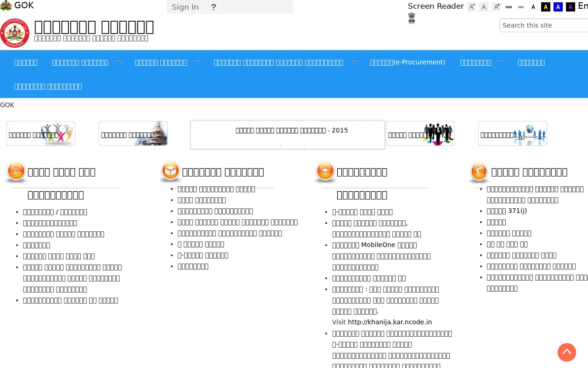Click the orange box section icon

[x=170, y=172]
